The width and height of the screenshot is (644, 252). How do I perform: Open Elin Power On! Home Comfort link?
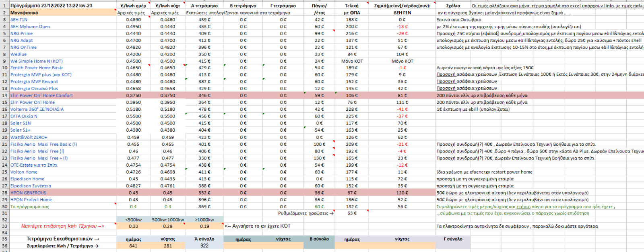click(x=42, y=95)
